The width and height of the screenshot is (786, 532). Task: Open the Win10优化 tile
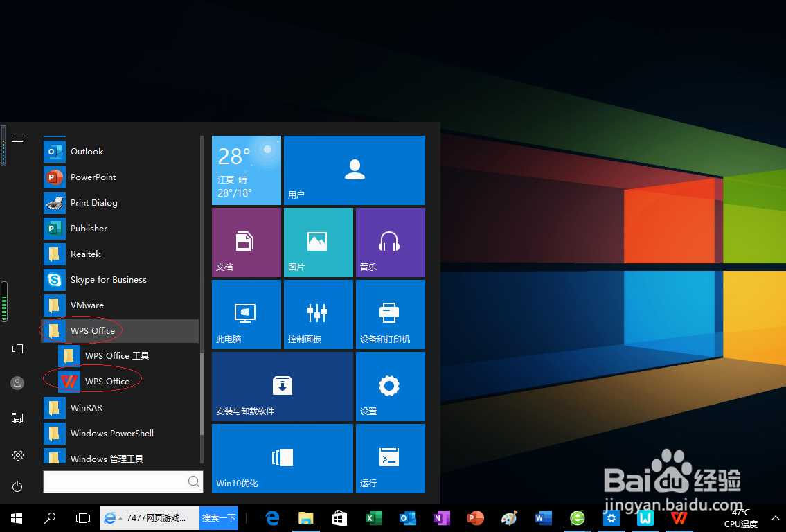283,459
